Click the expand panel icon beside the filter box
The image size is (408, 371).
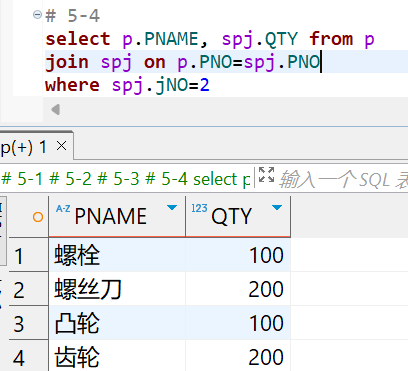click(x=266, y=175)
